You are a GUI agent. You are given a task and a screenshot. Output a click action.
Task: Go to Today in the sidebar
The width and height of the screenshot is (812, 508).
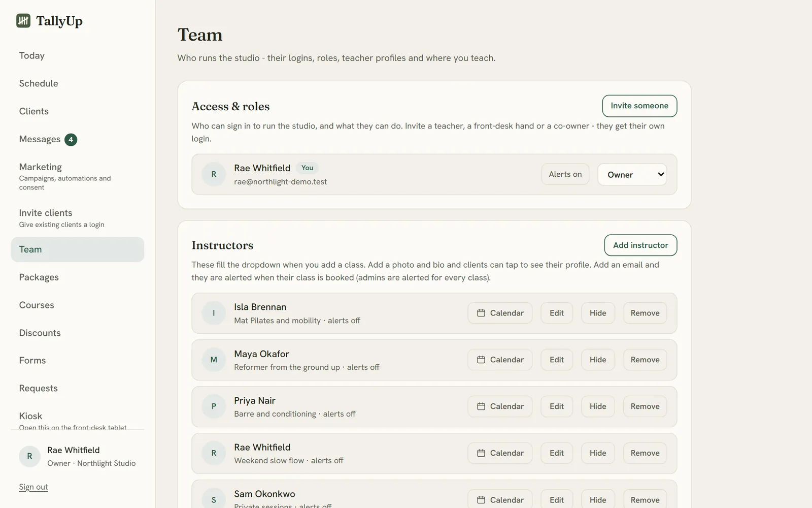[x=78, y=55]
